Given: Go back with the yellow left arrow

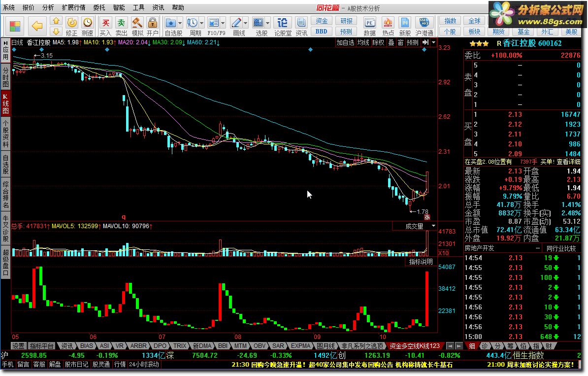Looking at the screenshot, I should click(37, 26).
